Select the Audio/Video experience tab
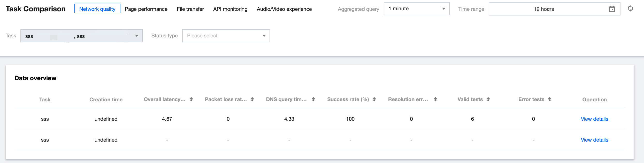 pyautogui.click(x=284, y=9)
